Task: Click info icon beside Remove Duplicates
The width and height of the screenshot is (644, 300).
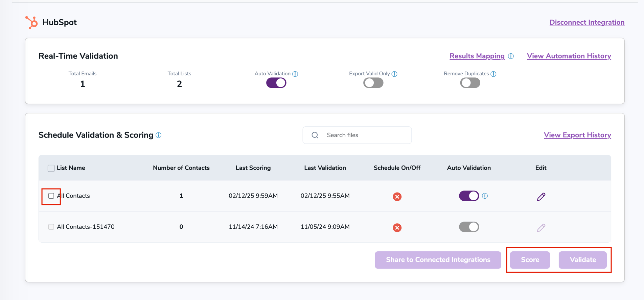Action: pyautogui.click(x=493, y=74)
